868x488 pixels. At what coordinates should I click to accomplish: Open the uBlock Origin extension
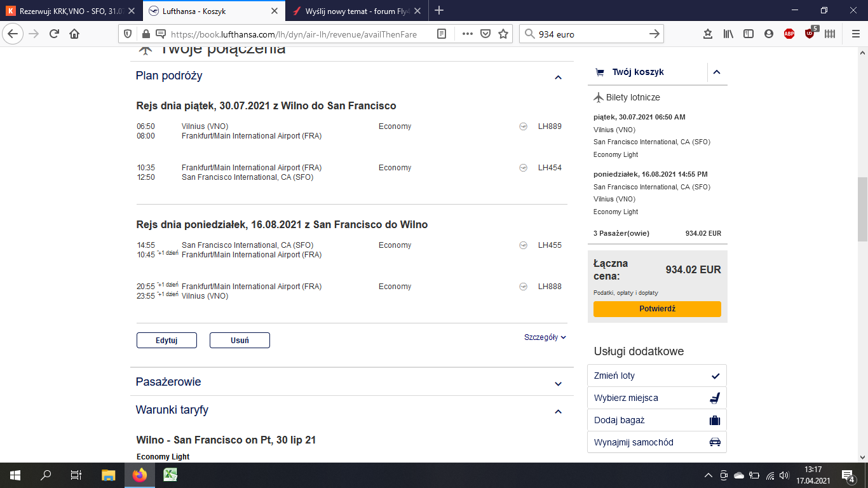point(810,33)
